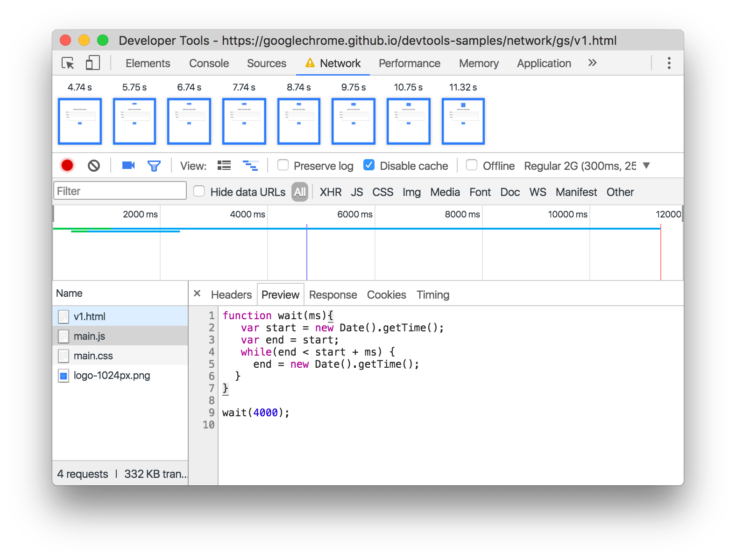Switch to the Performance tab
The width and height of the screenshot is (736, 560).
(409, 63)
